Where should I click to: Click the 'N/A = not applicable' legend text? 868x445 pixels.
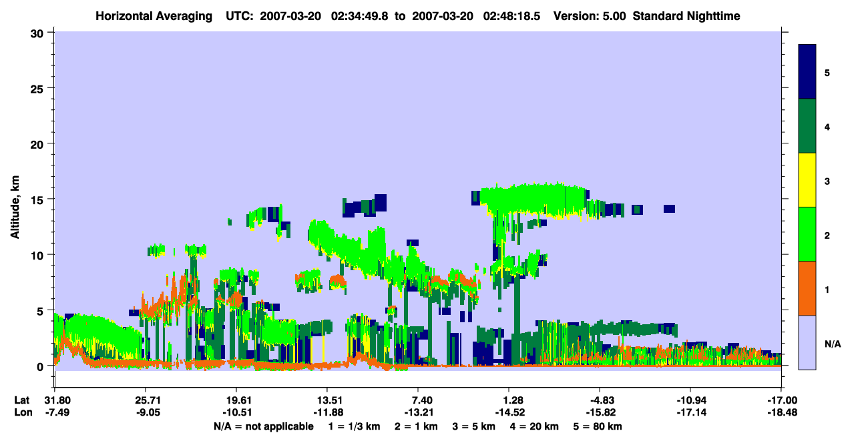(263, 426)
